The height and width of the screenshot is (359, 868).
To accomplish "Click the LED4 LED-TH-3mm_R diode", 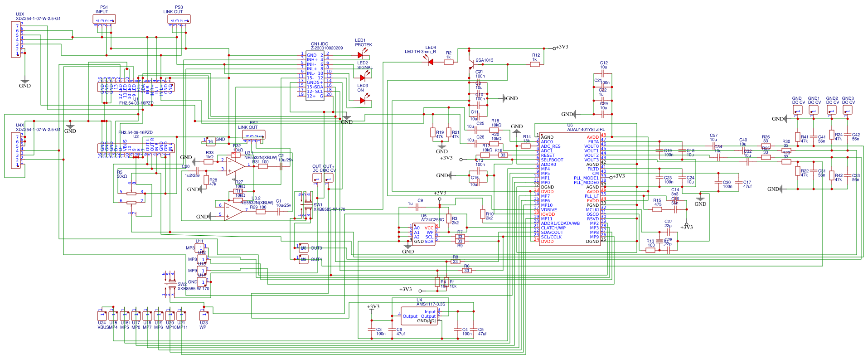I will click(431, 62).
